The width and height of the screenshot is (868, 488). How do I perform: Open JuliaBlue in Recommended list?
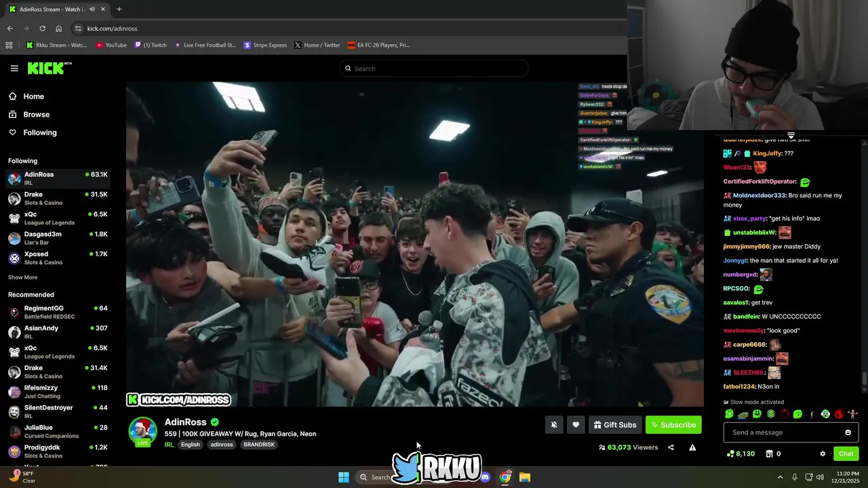(x=58, y=431)
